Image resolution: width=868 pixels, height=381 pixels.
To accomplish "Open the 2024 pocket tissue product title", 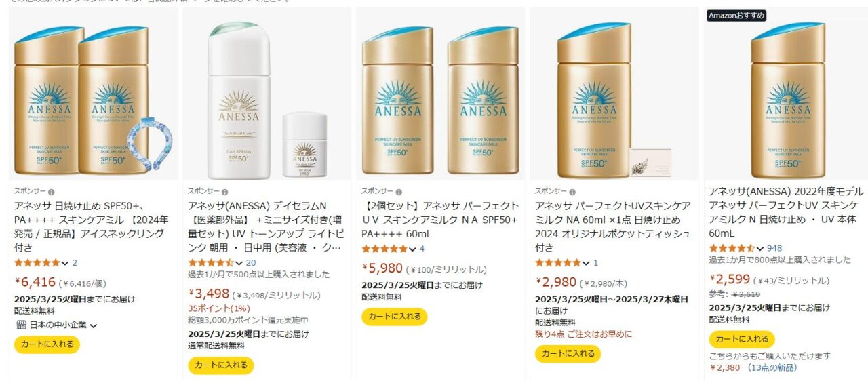I will tap(613, 226).
